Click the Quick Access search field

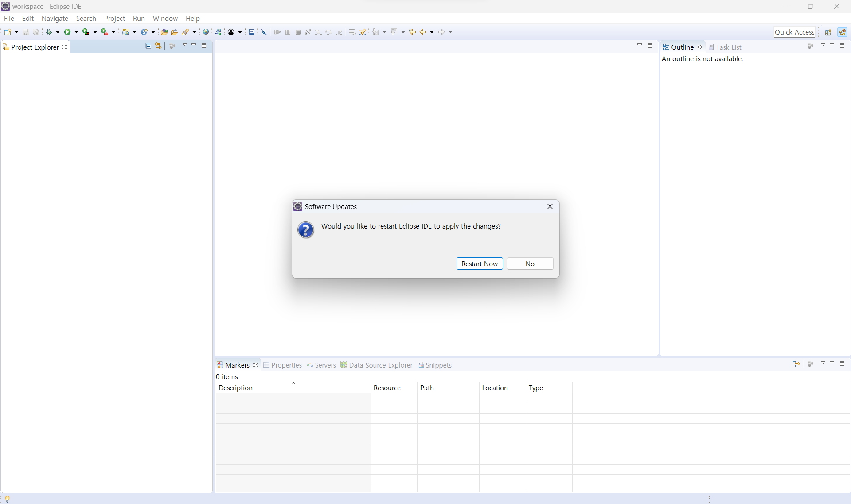[x=795, y=32]
